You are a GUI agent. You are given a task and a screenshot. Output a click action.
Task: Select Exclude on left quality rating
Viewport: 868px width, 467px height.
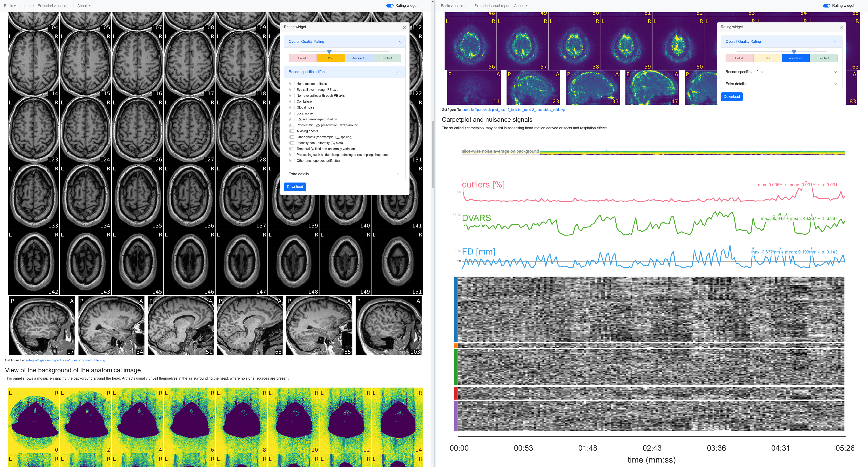tap(303, 58)
